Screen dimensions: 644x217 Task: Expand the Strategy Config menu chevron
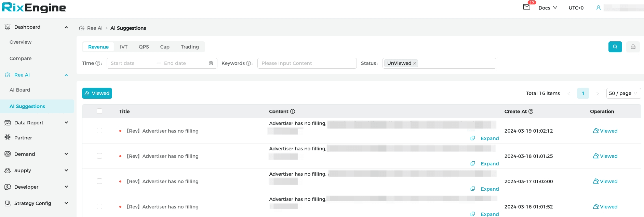coord(66,203)
